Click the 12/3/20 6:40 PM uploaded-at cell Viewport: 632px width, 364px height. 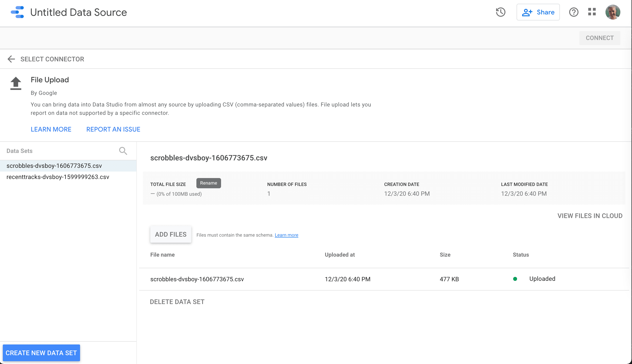347,279
